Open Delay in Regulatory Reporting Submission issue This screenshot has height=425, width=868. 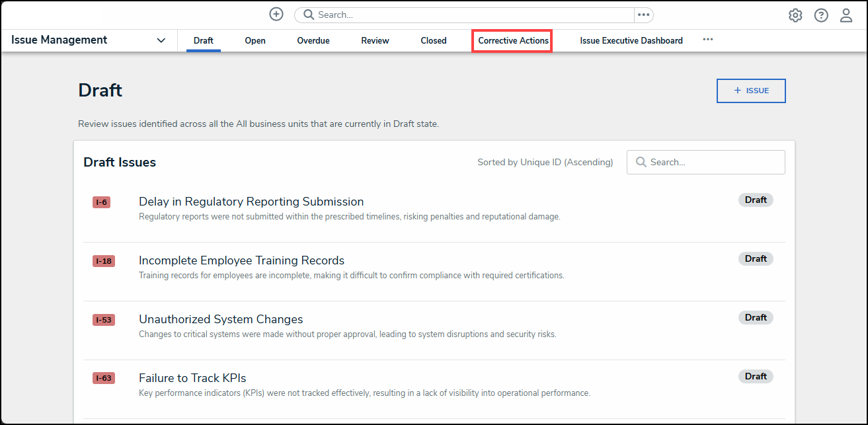click(x=251, y=202)
